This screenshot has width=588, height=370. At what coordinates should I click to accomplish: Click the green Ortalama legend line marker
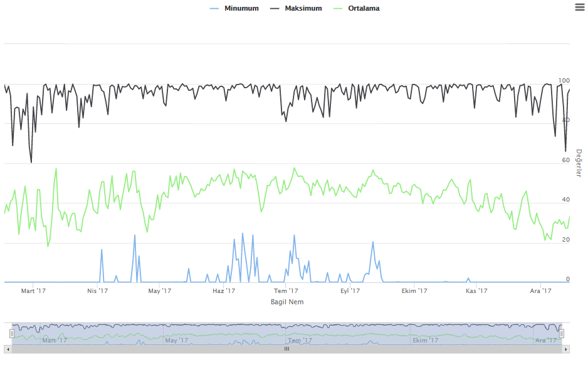point(337,9)
